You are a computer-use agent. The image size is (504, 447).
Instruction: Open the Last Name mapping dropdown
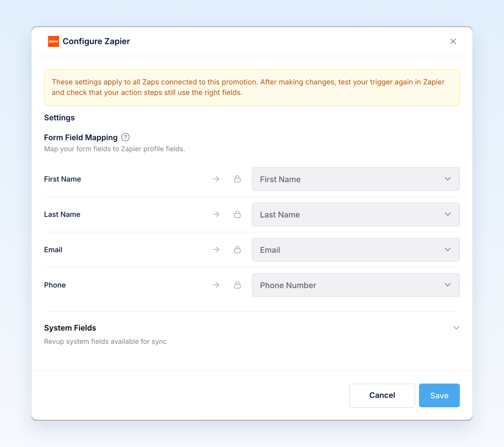tap(356, 214)
